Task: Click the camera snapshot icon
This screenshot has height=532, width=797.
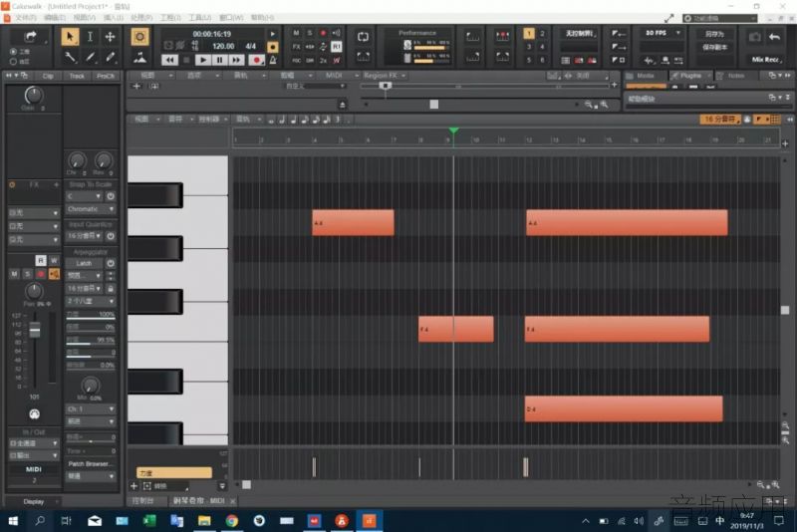Action: coord(755,37)
